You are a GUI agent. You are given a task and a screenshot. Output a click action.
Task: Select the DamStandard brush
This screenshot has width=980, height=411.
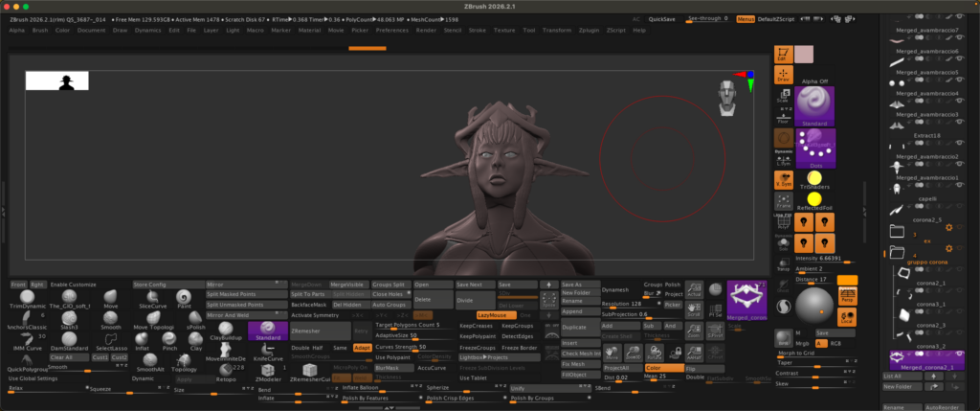tap(69, 342)
